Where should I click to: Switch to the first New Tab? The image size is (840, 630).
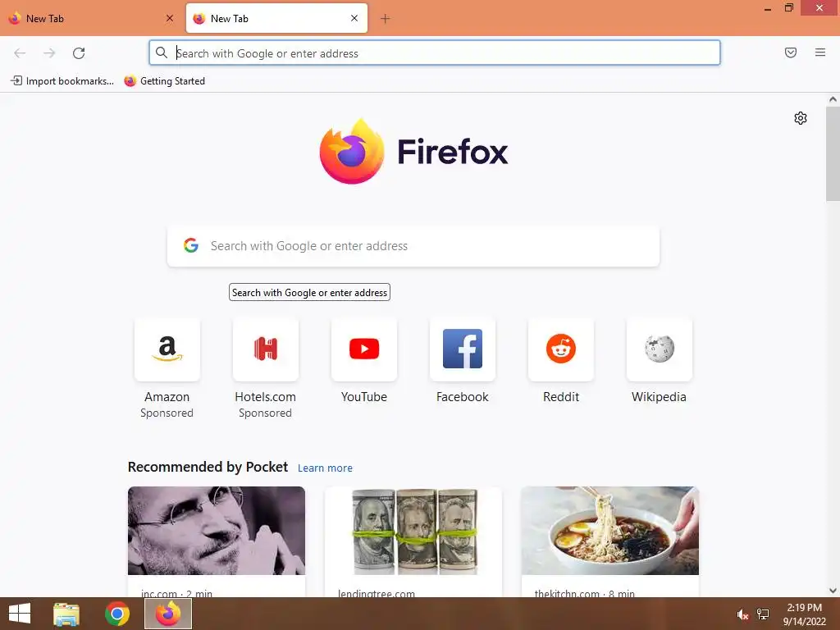[91, 18]
